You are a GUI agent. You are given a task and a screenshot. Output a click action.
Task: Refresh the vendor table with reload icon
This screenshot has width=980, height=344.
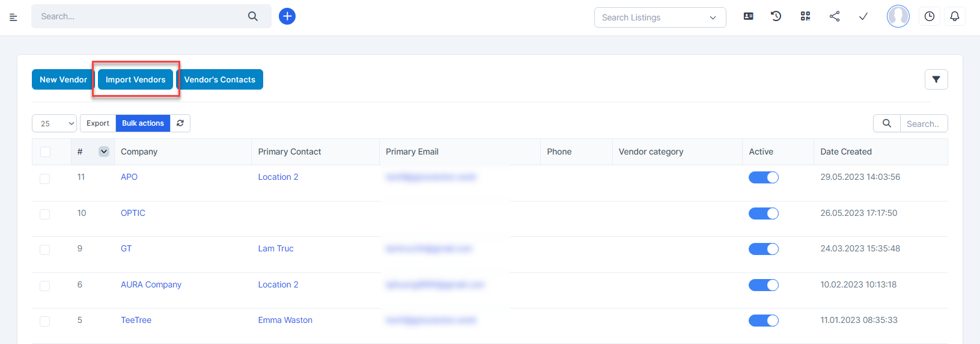tap(180, 123)
